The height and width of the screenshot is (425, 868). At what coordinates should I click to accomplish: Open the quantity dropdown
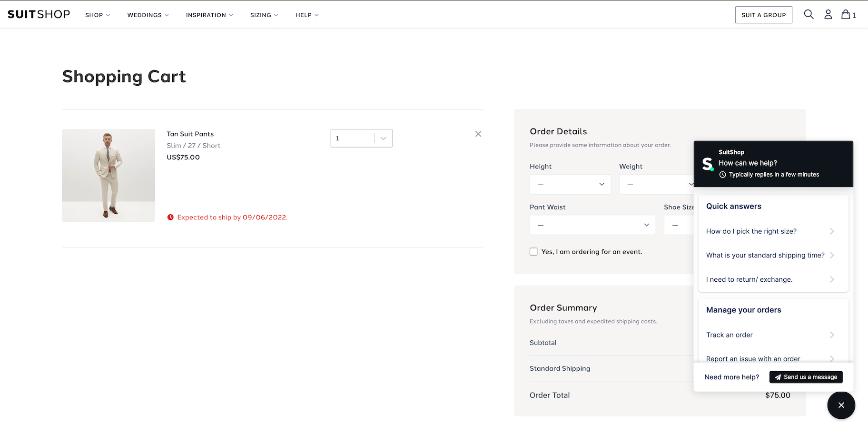(361, 138)
